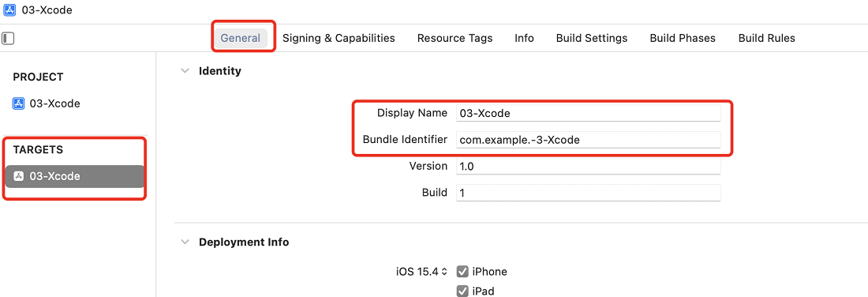The height and width of the screenshot is (297, 868).
Task: Uncheck the iPhone checkbox
Action: 462,272
